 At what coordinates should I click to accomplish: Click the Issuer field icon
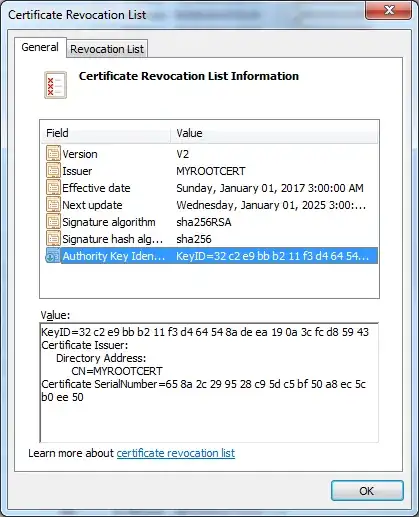coord(53,171)
